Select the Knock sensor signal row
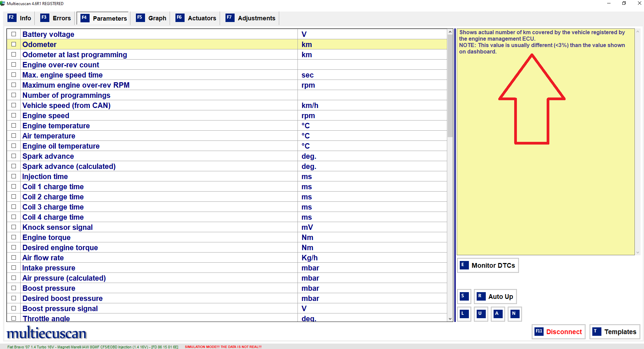The width and height of the screenshot is (644, 349). [227, 227]
